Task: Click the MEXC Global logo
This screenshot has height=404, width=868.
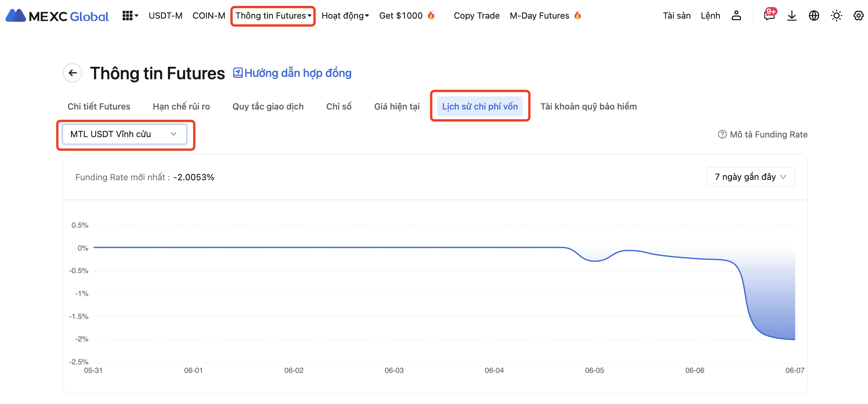Action: (57, 16)
